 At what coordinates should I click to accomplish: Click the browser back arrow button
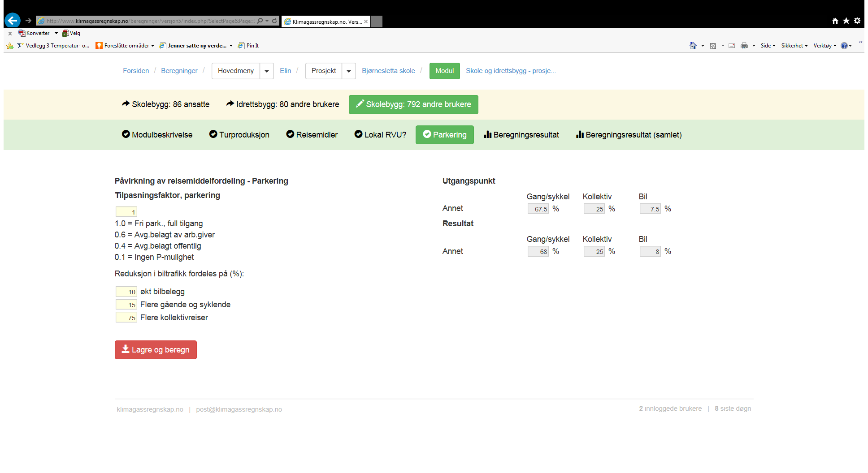(13, 20)
